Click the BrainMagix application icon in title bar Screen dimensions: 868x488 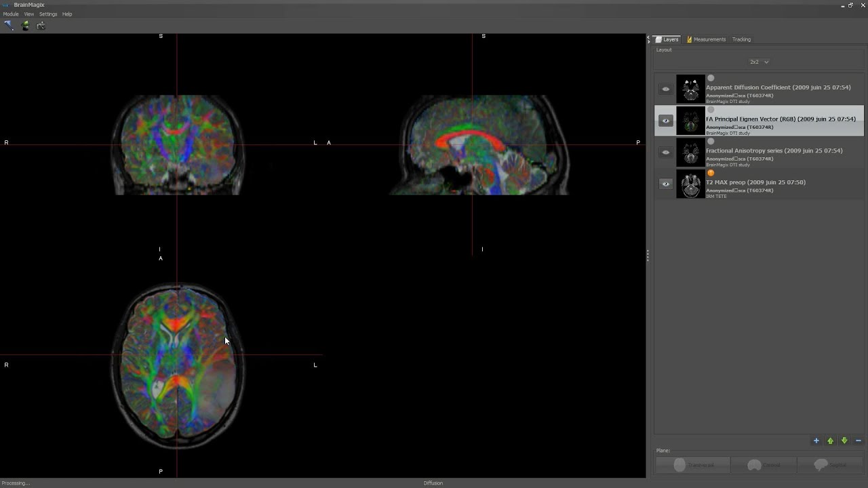click(6, 5)
